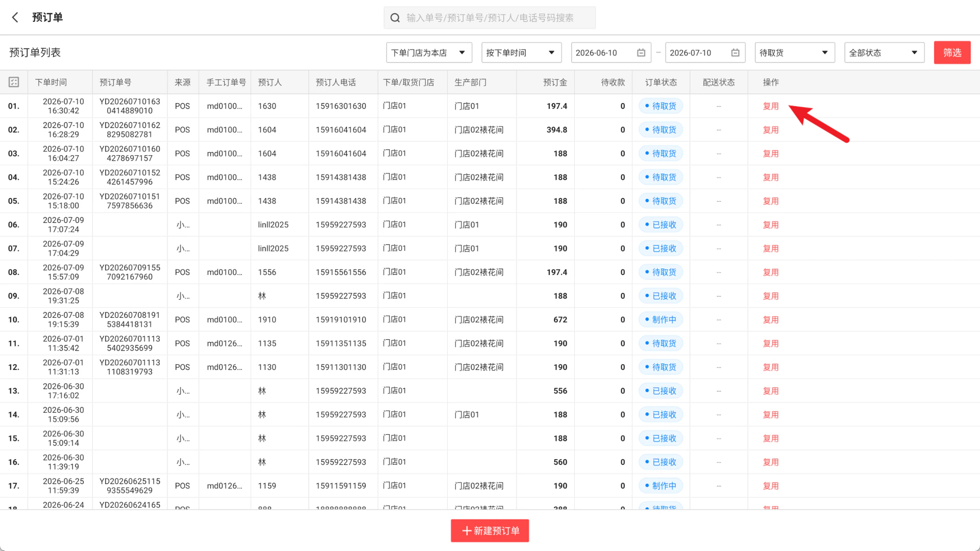
Task: Click 待取货 status badge in row 02
Action: pyautogui.click(x=660, y=130)
